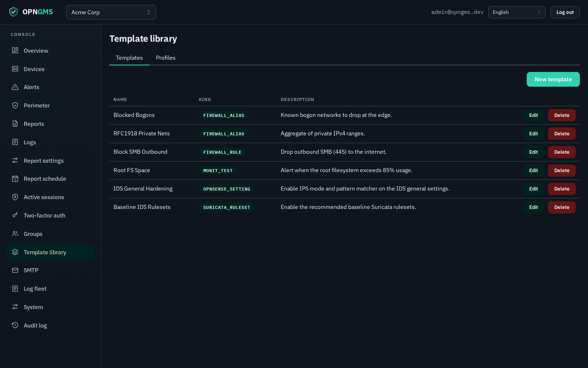Open the Acme Corp organization dropdown
This screenshot has width=588, height=368.
[111, 12]
